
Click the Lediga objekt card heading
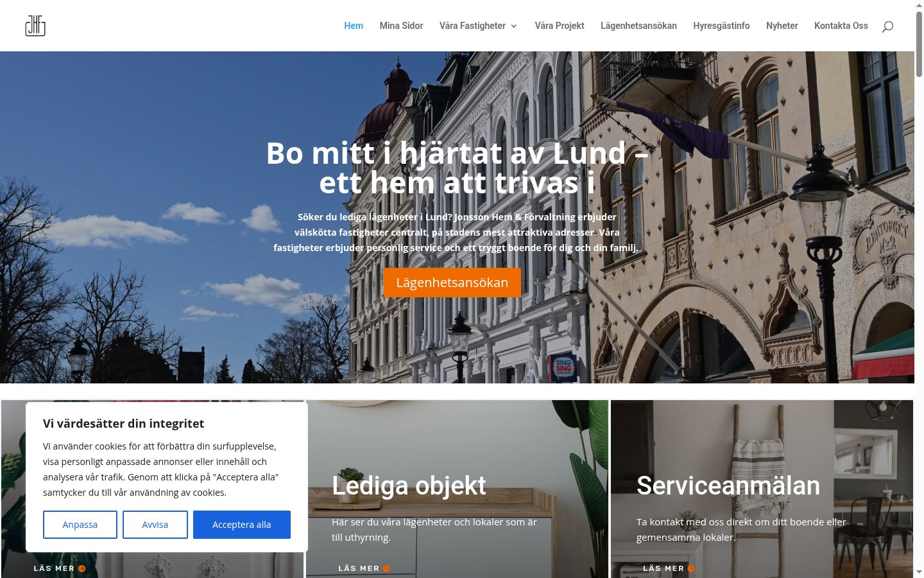pyautogui.click(x=409, y=486)
